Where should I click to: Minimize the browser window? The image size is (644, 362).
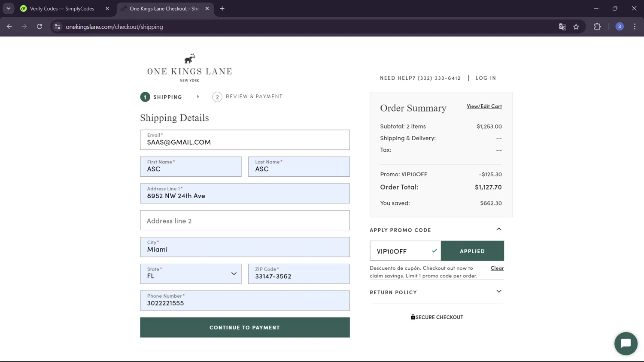(596, 9)
